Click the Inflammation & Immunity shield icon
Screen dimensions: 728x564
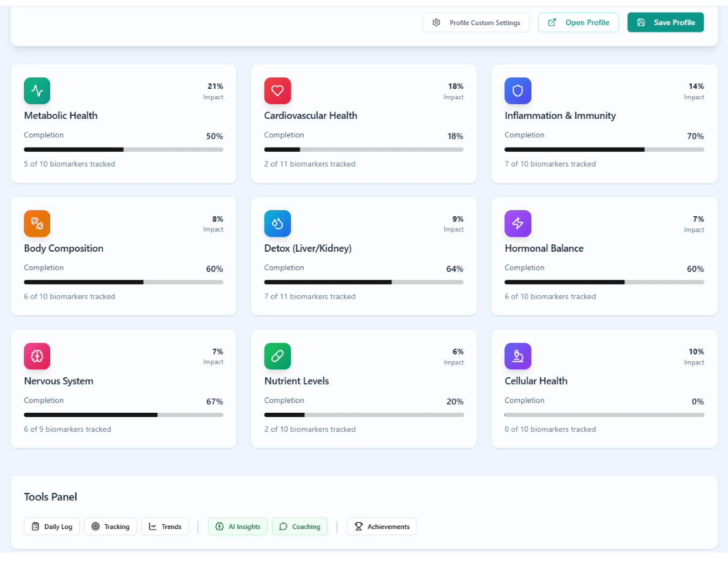tap(517, 91)
